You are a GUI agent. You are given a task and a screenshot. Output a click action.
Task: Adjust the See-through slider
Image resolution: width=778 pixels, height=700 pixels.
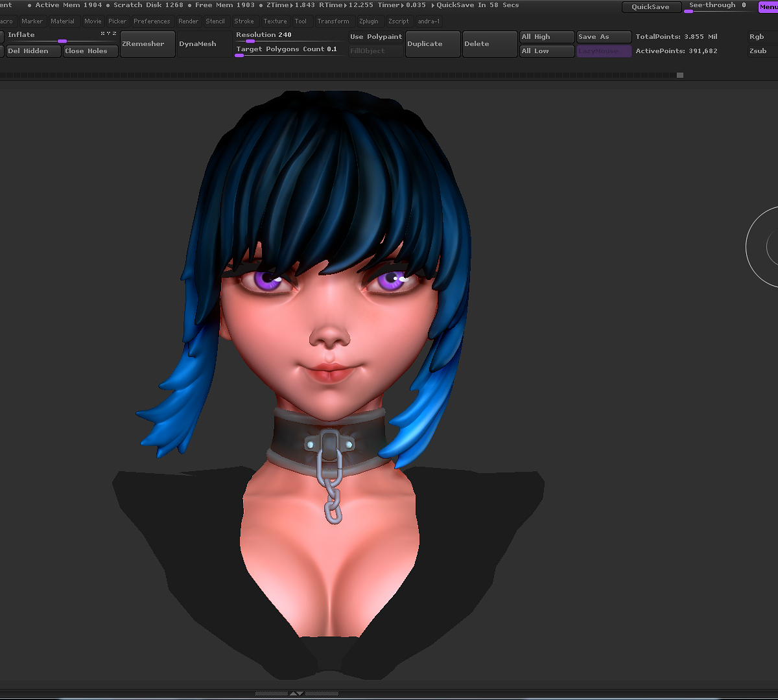click(x=720, y=7)
